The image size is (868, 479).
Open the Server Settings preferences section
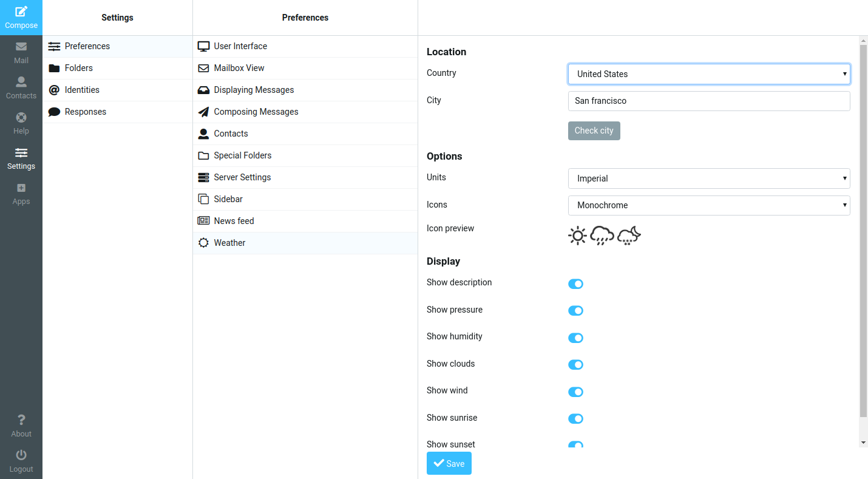pos(305,177)
